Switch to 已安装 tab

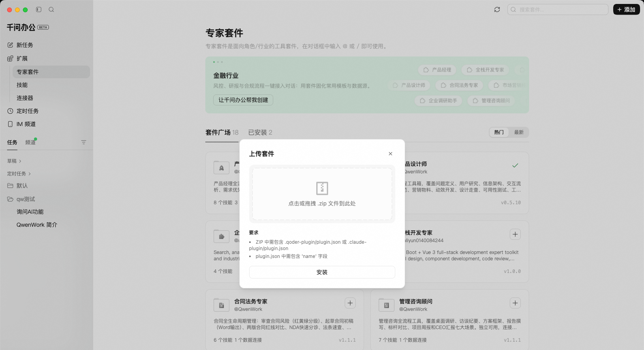coord(260,132)
